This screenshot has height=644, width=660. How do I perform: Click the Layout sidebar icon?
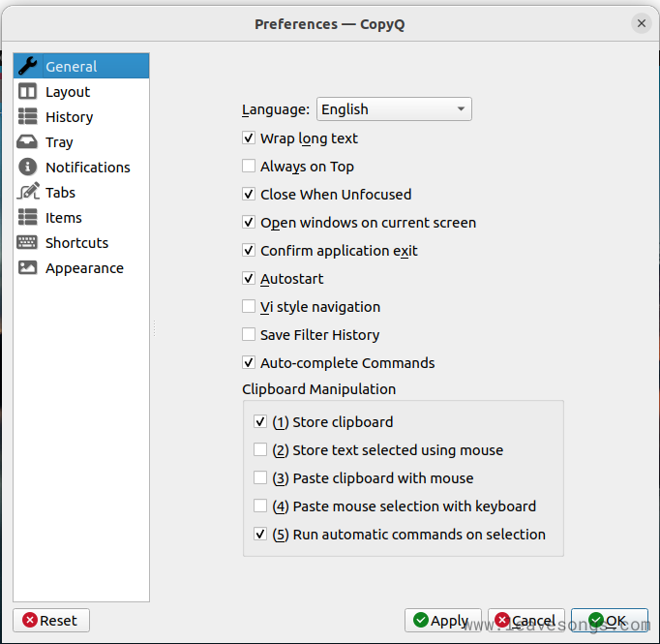point(27,92)
